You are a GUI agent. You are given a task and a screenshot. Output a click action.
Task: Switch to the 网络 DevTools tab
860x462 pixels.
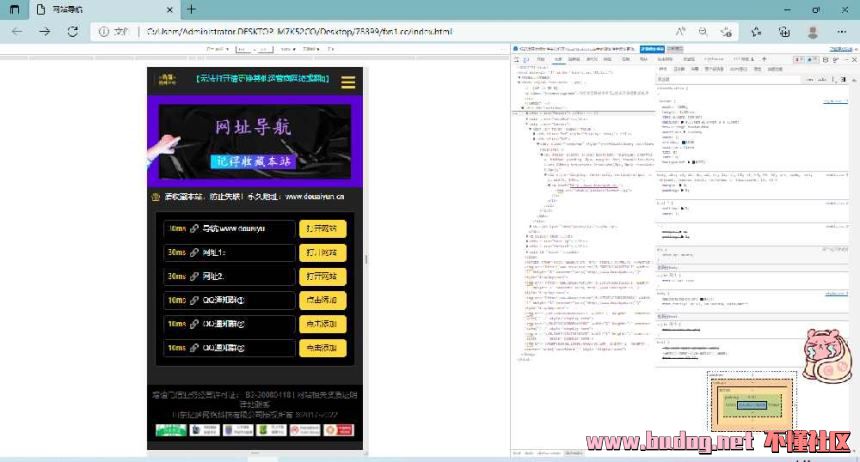tap(607, 59)
